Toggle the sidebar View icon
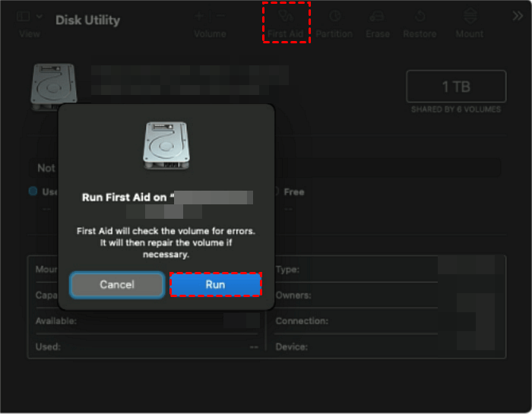This screenshot has height=414, width=532. (x=24, y=16)
